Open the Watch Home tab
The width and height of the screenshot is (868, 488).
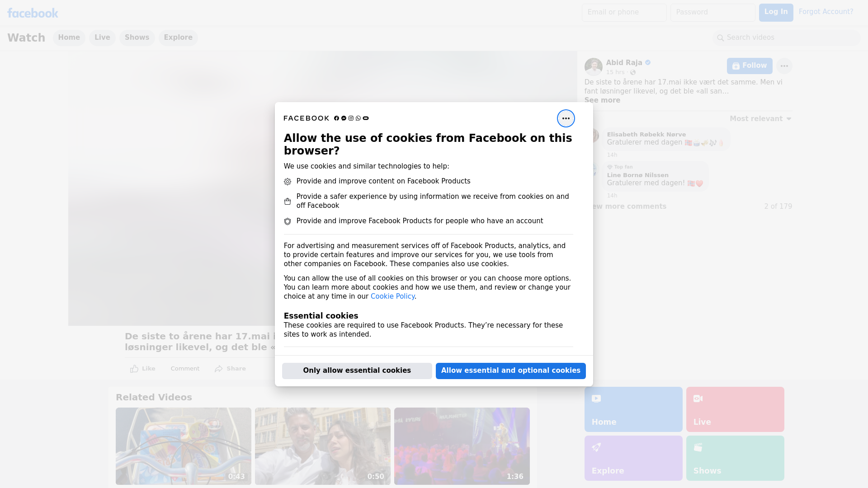pyautogui.click(x=69, y=38)
